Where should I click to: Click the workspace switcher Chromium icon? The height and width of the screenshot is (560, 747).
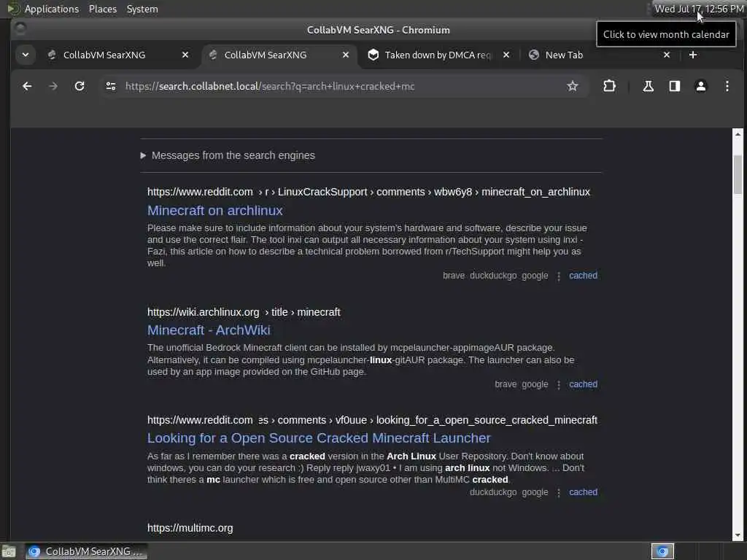[662, 551]
